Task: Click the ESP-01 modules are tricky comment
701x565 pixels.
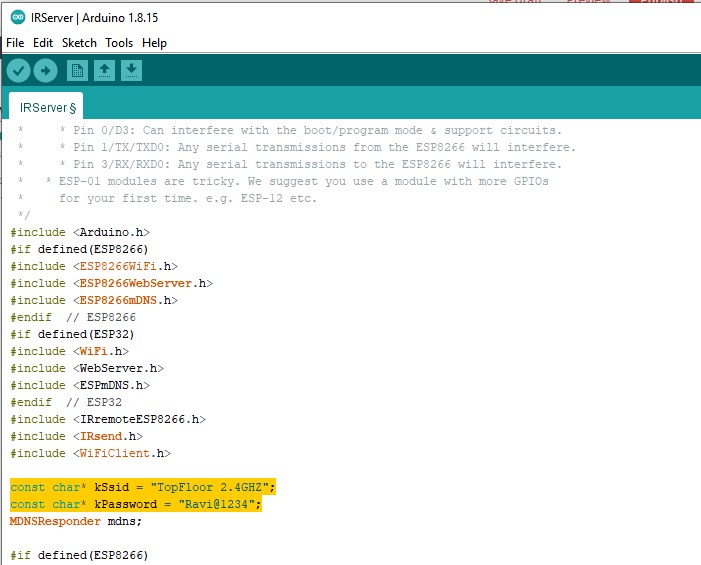Action: [283, 181]
